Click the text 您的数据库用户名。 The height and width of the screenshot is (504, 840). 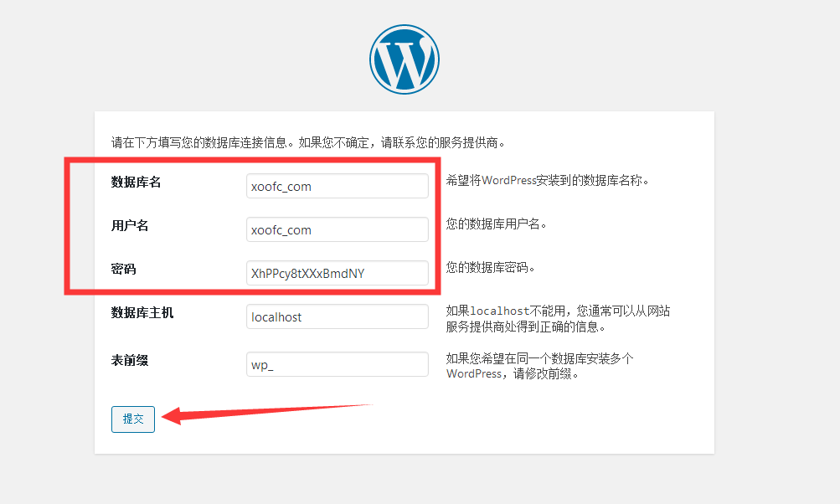tap(497, 224)
